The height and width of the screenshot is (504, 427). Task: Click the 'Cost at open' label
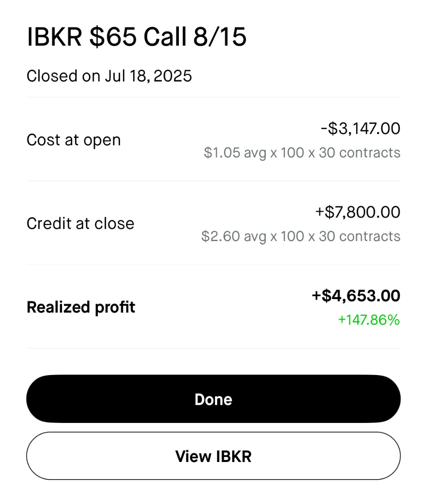[73, 140]
